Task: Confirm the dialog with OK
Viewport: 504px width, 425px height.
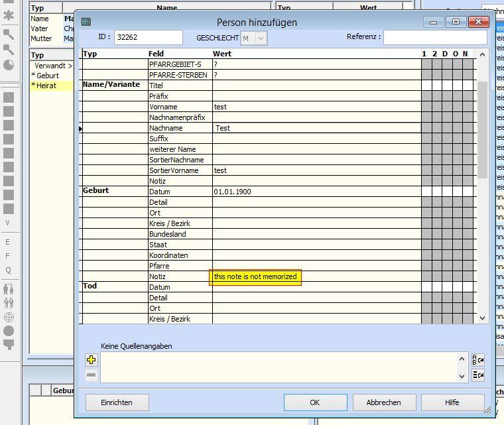Action: [x=315, y=402]
